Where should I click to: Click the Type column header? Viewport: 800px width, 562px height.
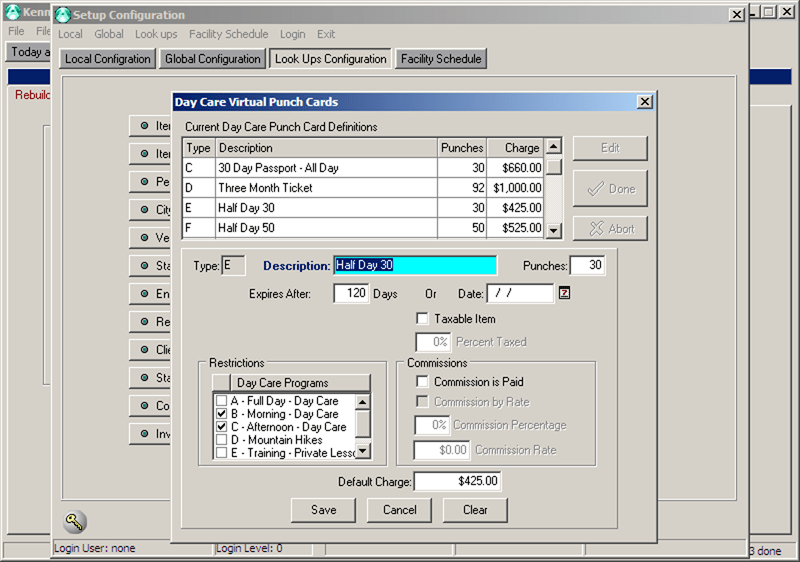(199, 148)
